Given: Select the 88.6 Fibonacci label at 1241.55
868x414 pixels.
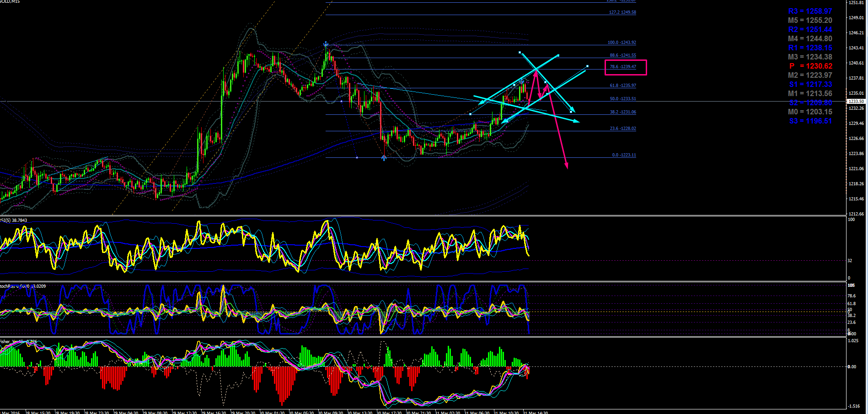Looking at the screenshot, I should tap(623, 55).
